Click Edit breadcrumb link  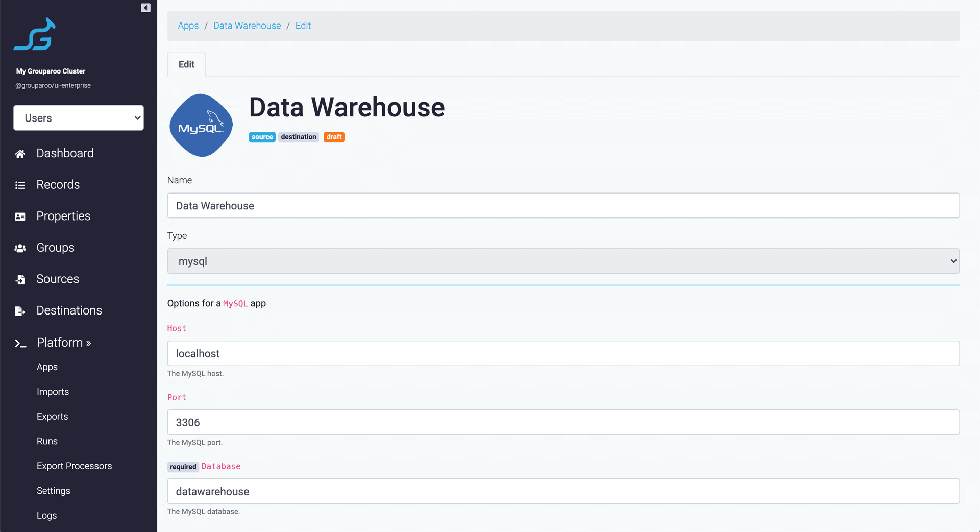[303, 26]
